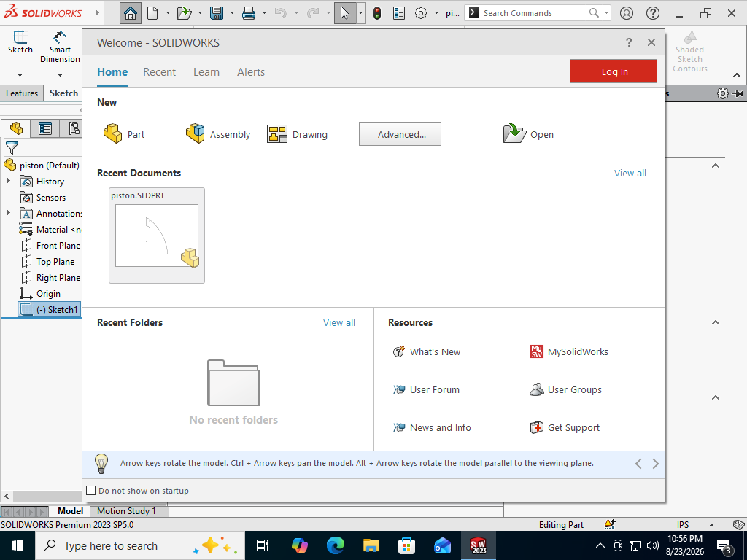This screenshot has height=560, width=747.
Task: Click the filter funnel icon in tree
Action: 12,148
